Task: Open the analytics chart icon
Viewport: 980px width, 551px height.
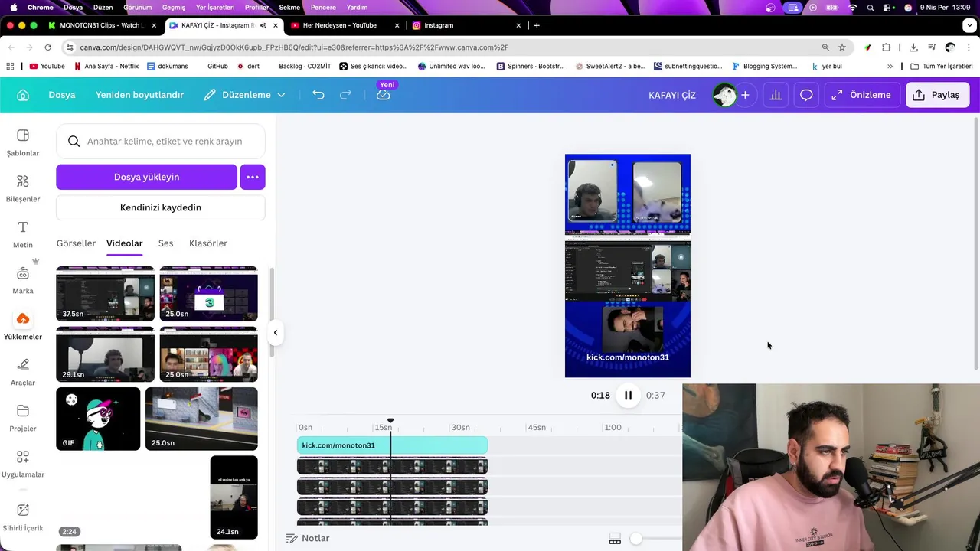Action: 776,95
